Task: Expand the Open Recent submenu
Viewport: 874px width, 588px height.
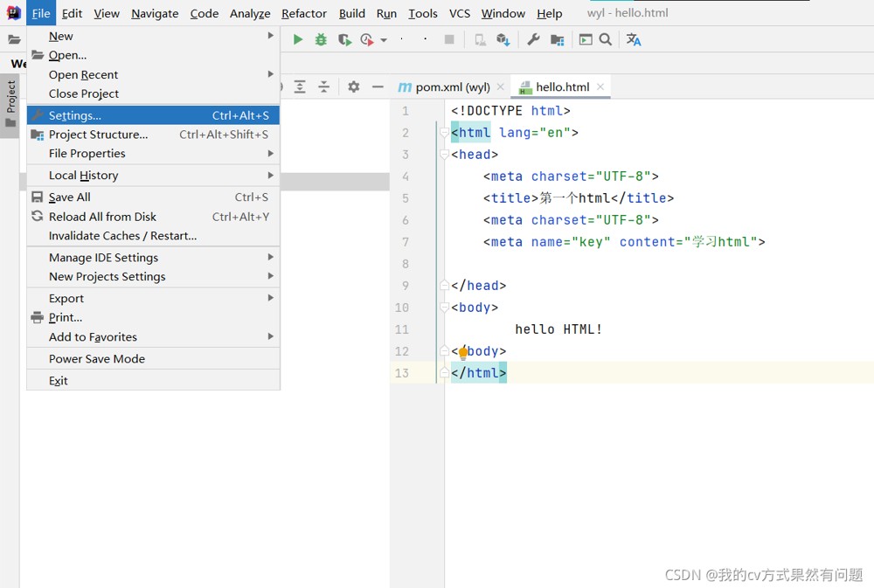Action: tap(83, 74)
